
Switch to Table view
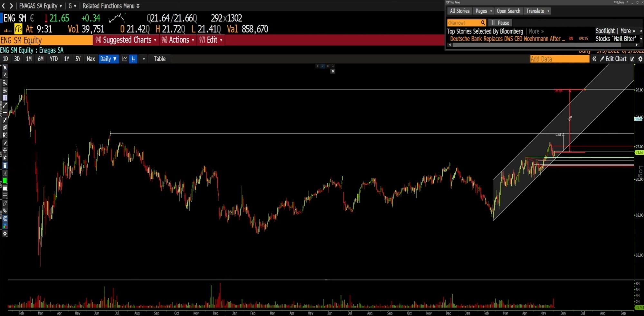160,59
